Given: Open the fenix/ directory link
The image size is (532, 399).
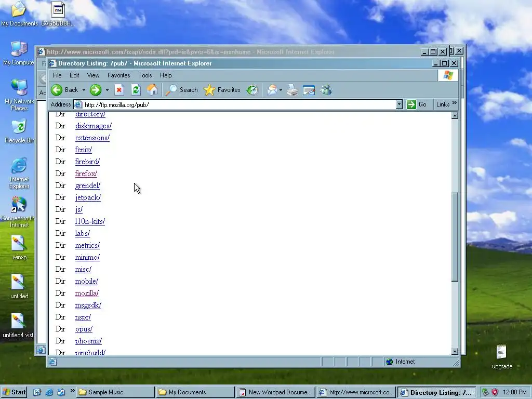Looking at the screenshot, I should (x=84, y=150).
